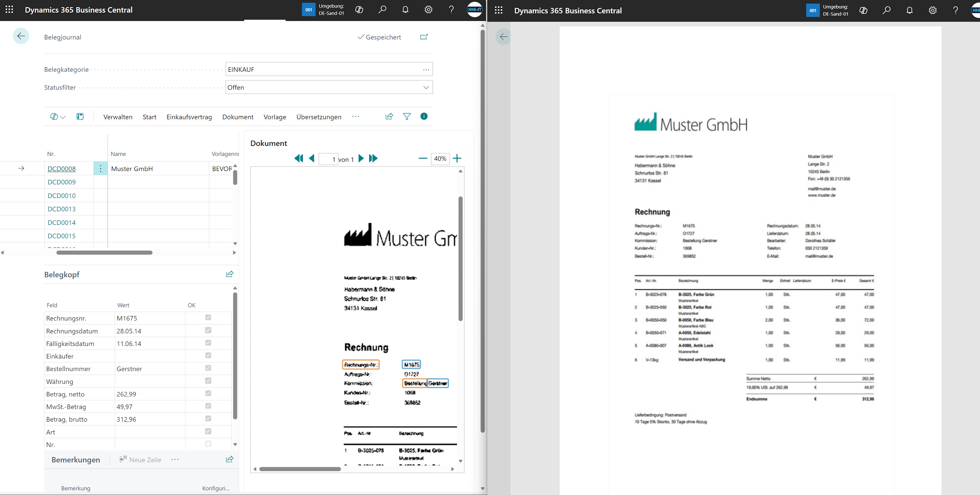The width and height of the screenshot is (980, 495).
Task: Jump to first document page
Action: 299,159
